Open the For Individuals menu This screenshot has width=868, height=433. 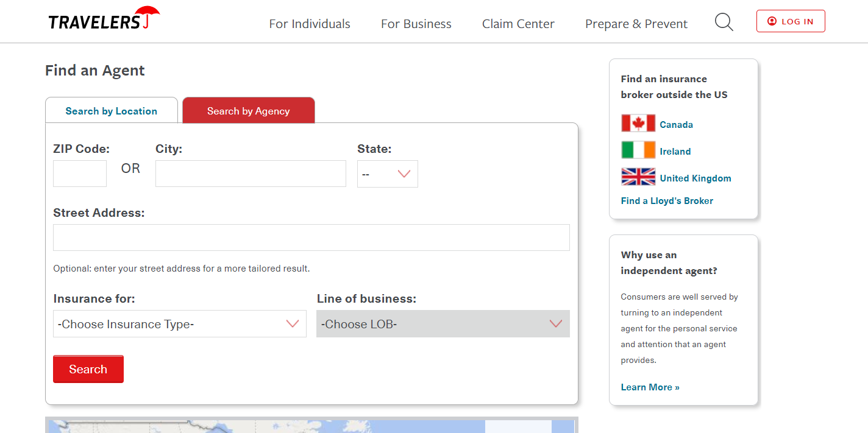310,24
